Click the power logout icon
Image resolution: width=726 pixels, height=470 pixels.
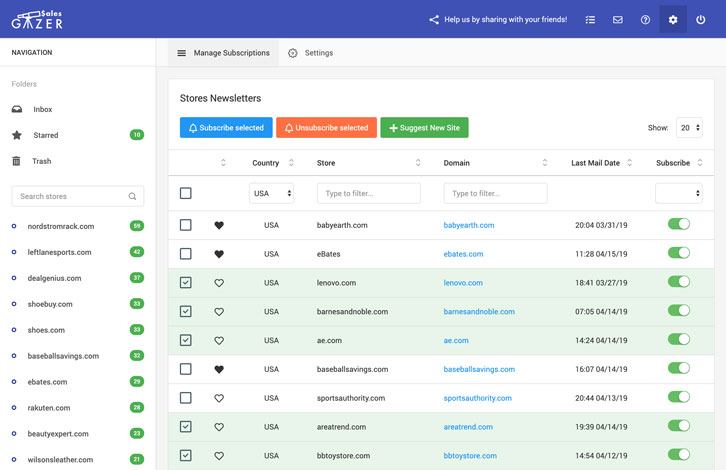coord(701,19)
